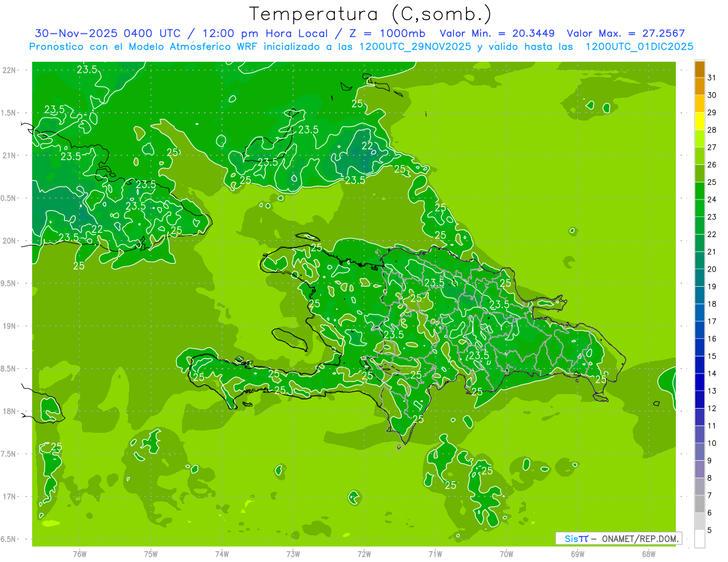Click the legend value '15'

[x=712, y=356]
